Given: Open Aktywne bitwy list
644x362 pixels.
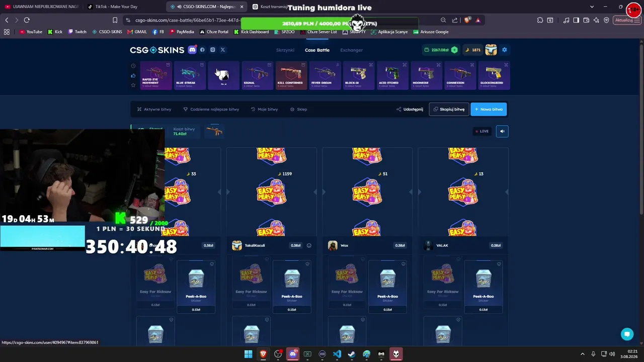Looking at the screenshot, I should tap(154, 109).
